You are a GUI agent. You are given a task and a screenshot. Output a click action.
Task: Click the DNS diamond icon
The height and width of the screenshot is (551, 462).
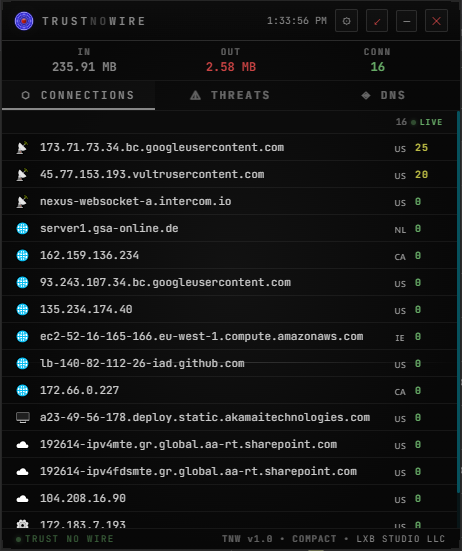pos(366,95)
